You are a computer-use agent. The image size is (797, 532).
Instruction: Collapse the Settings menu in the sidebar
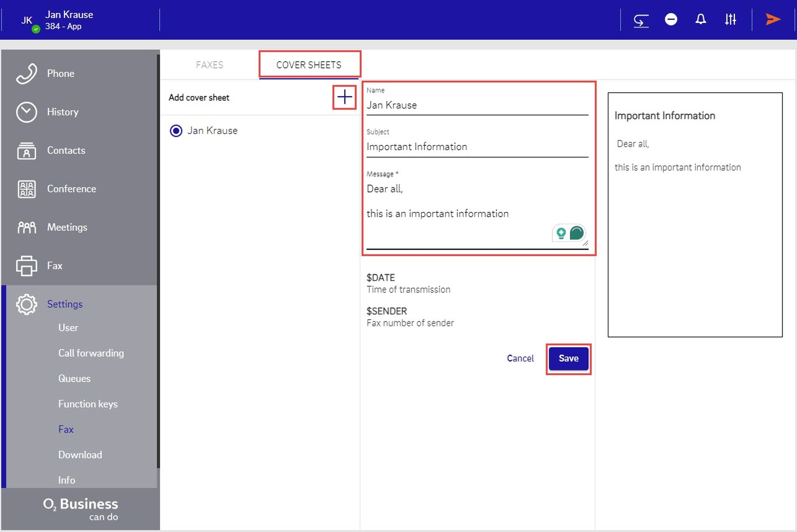pyautogui.click(x=65, y=304)
